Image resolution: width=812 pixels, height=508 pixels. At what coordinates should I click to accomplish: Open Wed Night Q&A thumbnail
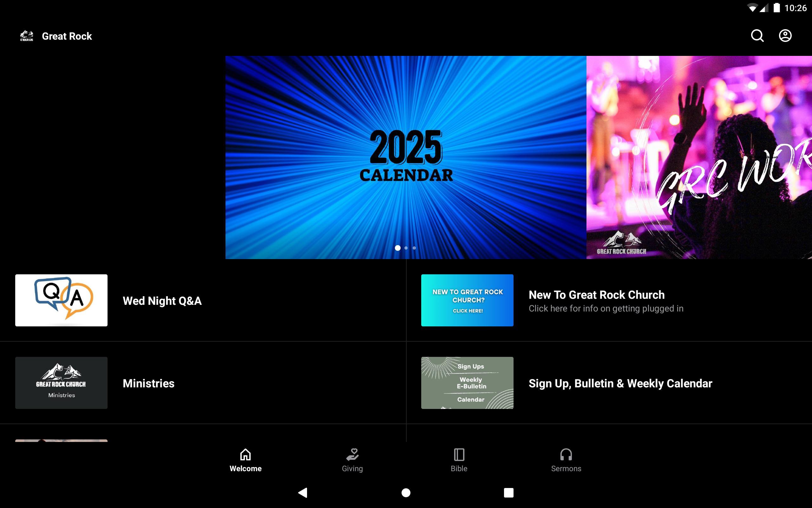point(62,300)
